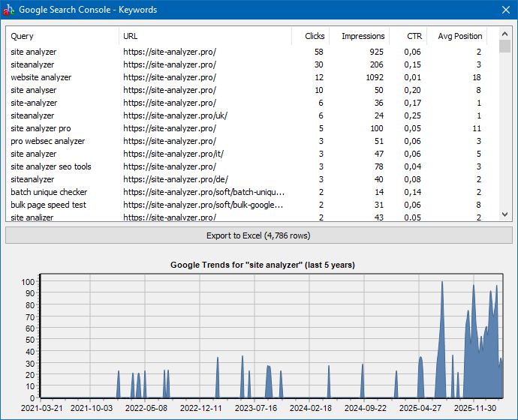Click the window title text
The width and height of the screenshot is (518, 420).
(88, 10)
